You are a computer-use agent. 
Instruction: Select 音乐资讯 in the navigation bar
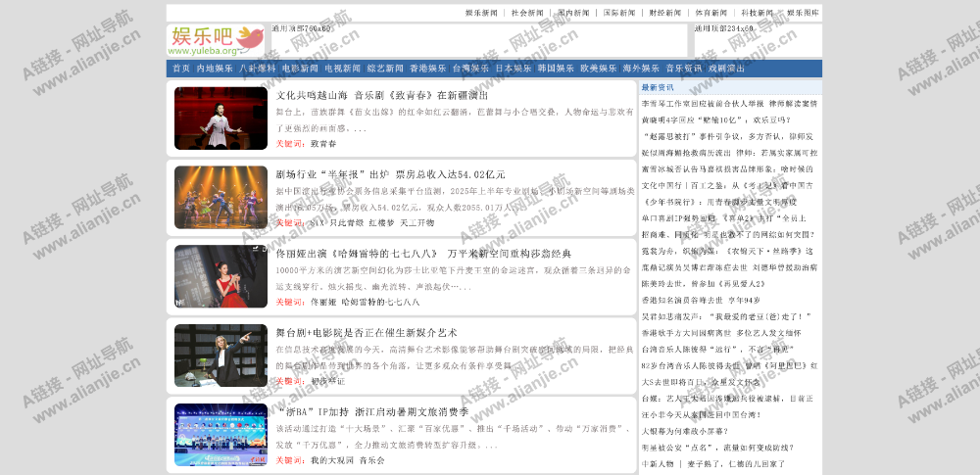click(x=684, y=69)
